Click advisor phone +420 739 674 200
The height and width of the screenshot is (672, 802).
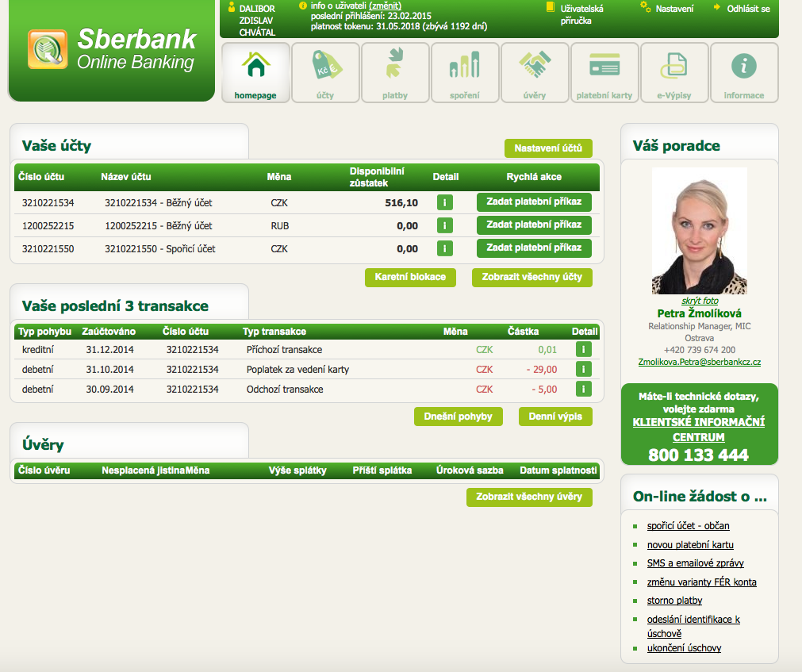click(699, 350)
